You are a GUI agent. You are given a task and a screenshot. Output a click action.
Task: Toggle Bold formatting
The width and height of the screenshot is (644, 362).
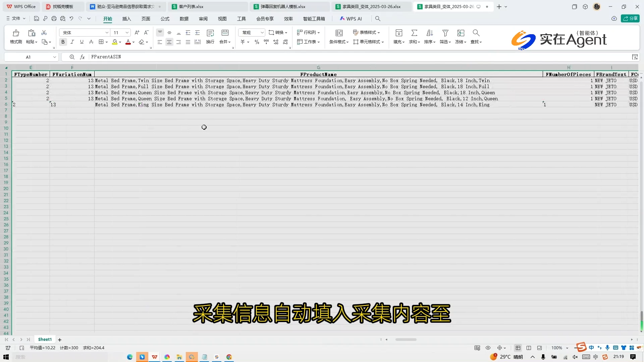click(x=63, y=42)
